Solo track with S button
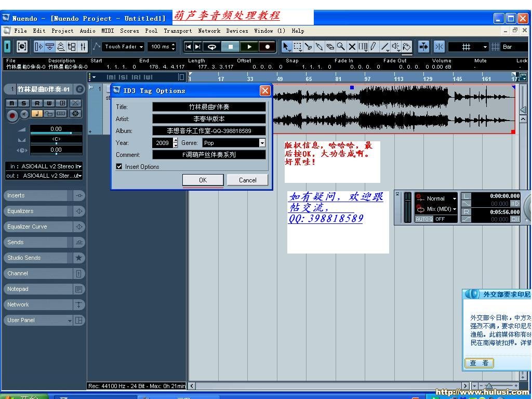This screenshot has width=532, height=399. (24, 103)
